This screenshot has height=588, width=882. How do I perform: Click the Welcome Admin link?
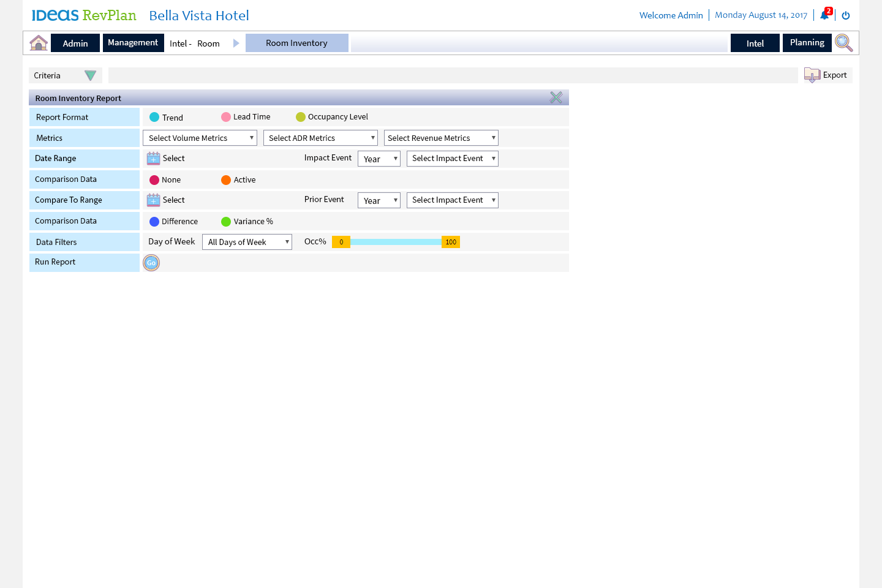pos(671,15)
